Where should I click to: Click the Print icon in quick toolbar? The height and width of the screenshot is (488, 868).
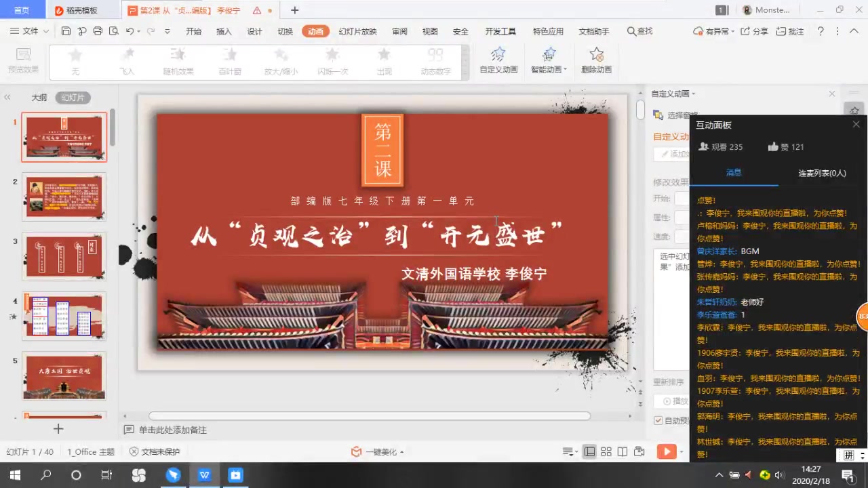point(98,31)
